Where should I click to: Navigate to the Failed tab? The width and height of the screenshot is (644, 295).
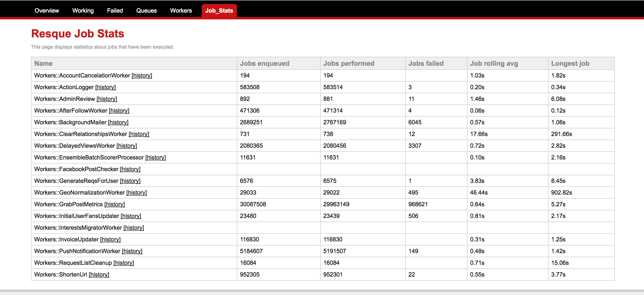[x=115, y=10]
